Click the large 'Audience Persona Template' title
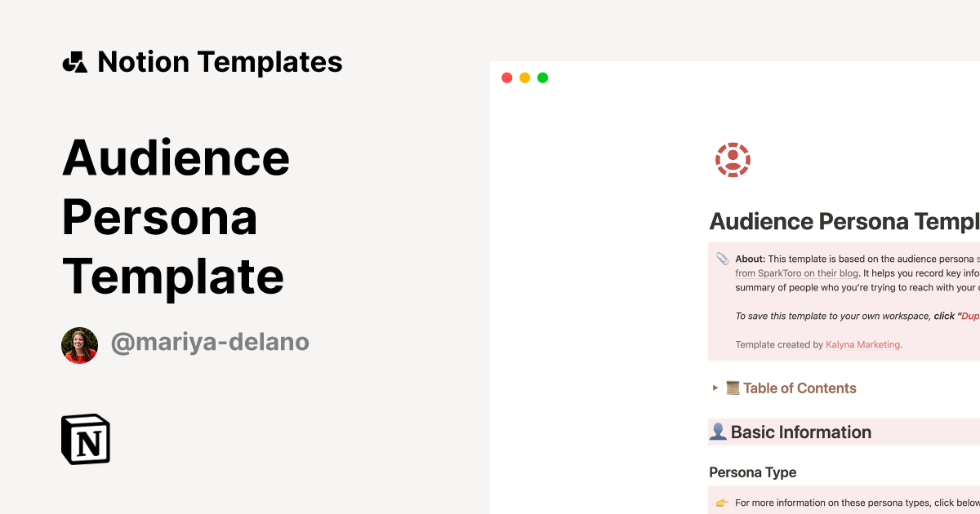Image resolution: width=980 pixels, height=514 pixels. coord(176,217)
